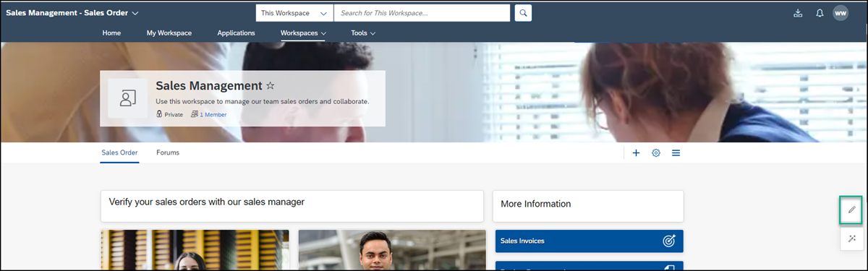Open the hamburger list menu icon
Screen dimensions: 868x271
click(x=676, y=153)
